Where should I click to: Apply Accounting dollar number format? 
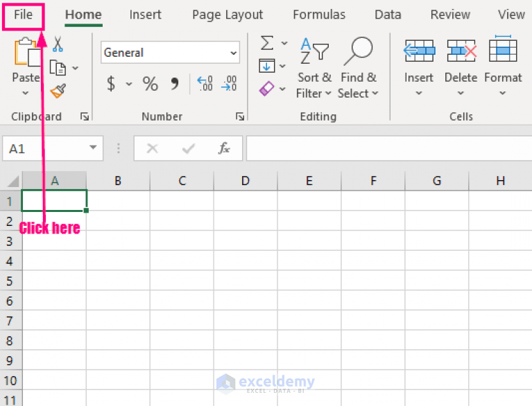point(111,83)
